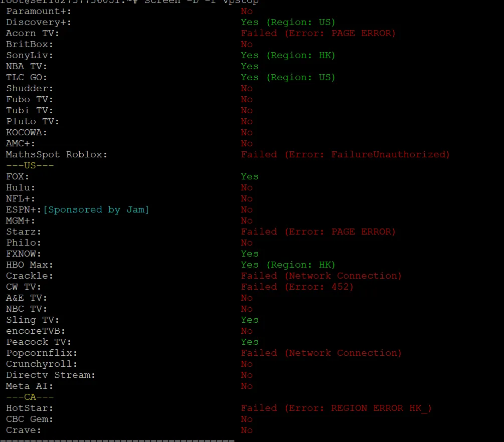Viewport: 504px width, 442px height.
Task: Click the MathsSpot Roblox label
Action: point(57,154)
